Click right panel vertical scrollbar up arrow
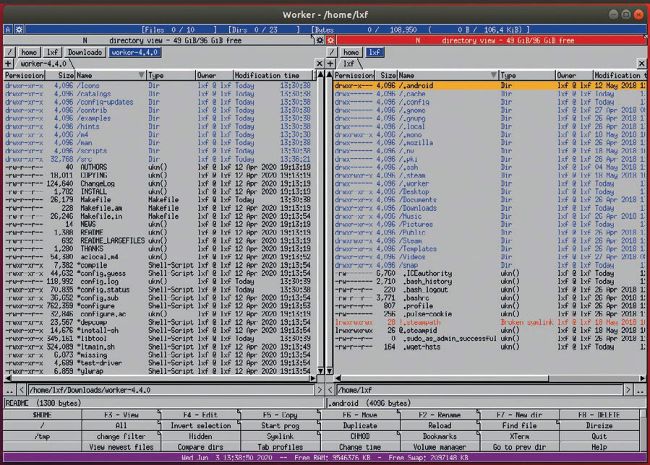 click(x=330, y=75)
